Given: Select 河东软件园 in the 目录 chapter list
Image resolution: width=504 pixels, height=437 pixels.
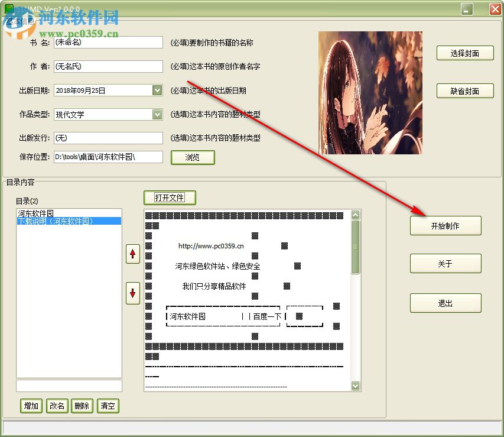Looking at the screenshot, I should [38, 213].
